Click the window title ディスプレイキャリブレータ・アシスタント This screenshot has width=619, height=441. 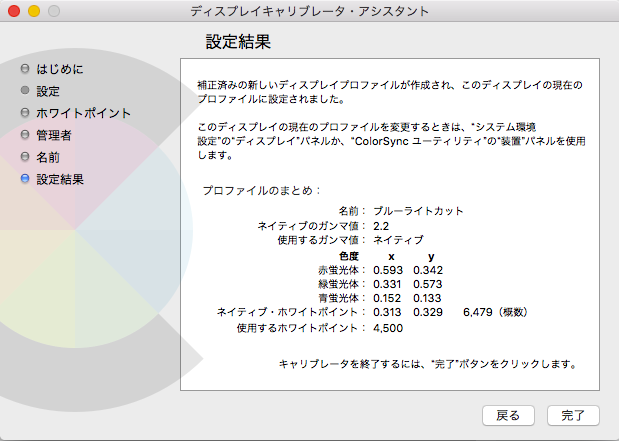pos(310,11)
